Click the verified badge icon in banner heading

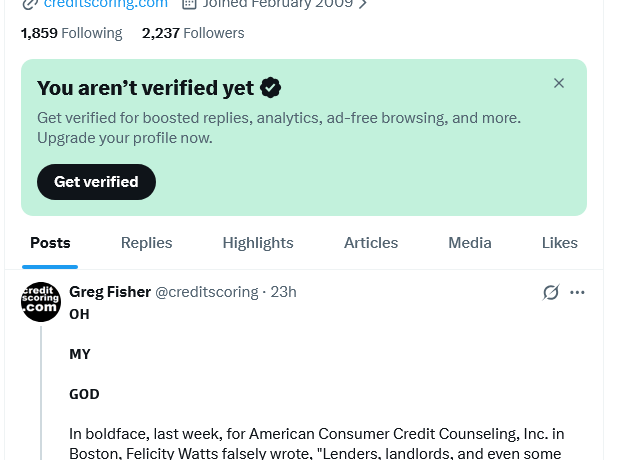(x=270, y=88)
